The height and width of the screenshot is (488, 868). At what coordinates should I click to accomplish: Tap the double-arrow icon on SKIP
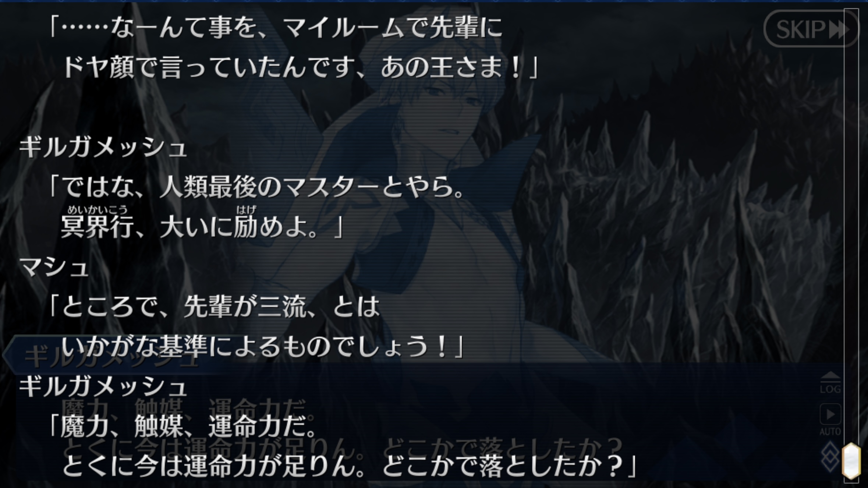839,29
